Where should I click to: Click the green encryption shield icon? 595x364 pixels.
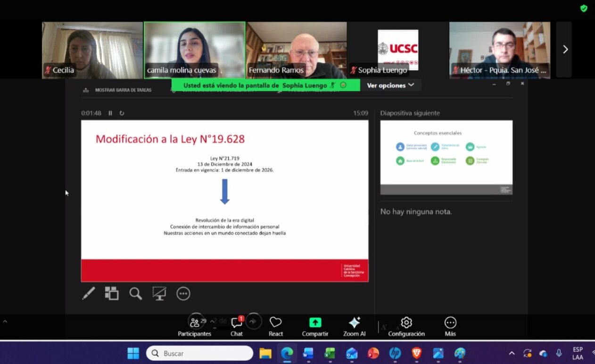[x=584, y=8]
